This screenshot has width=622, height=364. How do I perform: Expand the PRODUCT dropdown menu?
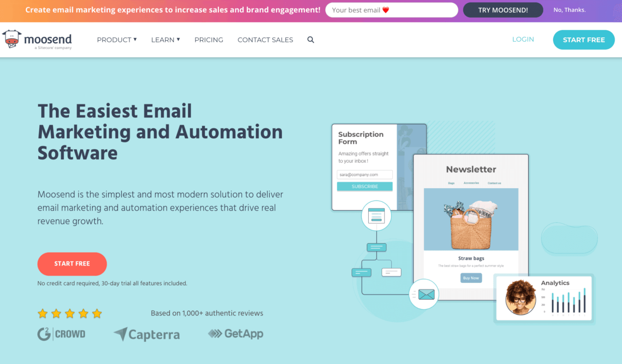(x=117, y=40)
